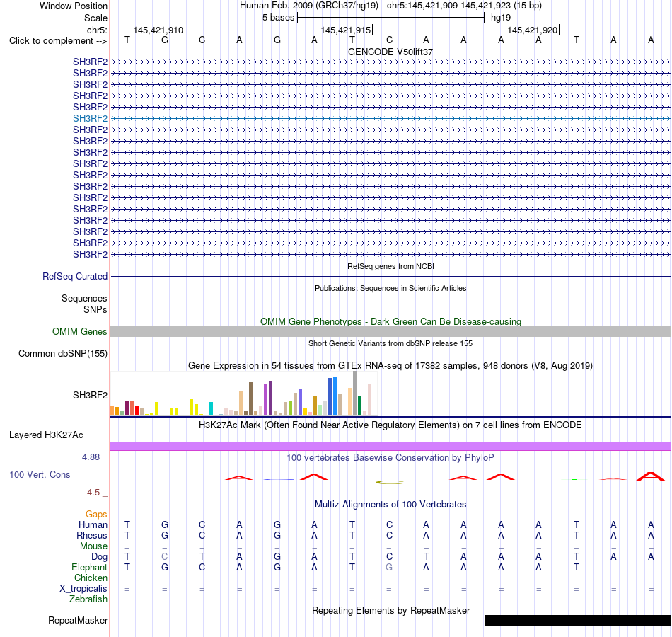The image size is (672, 637).
Task: Click the 145,421,920 position marker
Action: click(x=533, y=30)
